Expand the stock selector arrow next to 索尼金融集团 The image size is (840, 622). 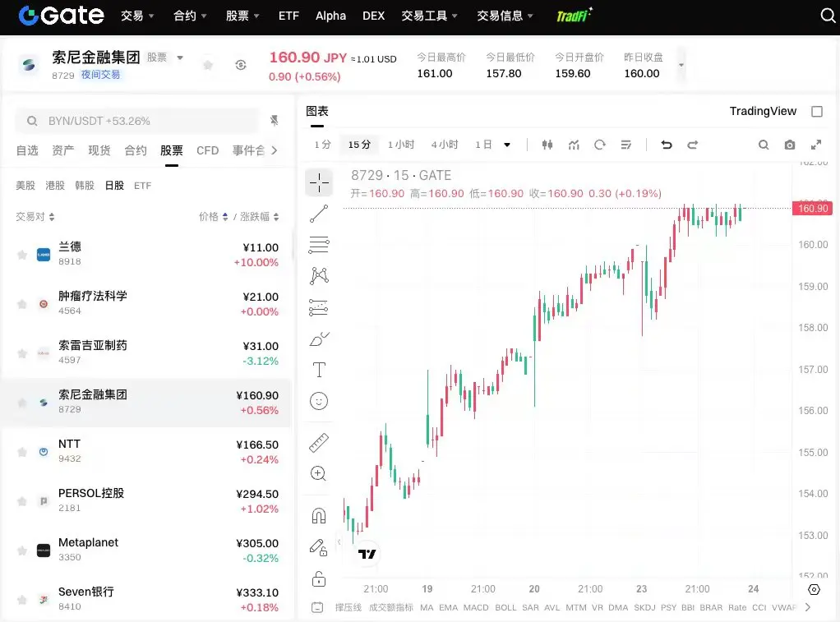180,58
